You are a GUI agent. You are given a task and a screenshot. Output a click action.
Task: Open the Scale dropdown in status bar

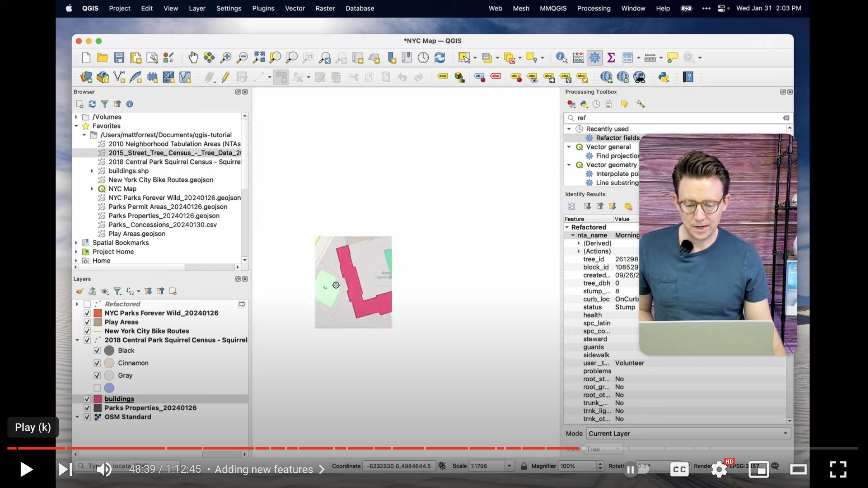pos(509,466)
